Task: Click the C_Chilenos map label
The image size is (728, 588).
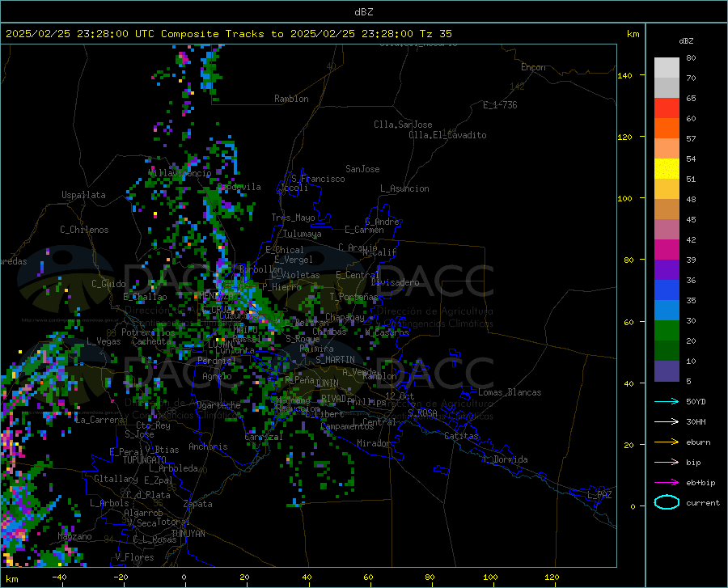Action: [x=84, y=230]
